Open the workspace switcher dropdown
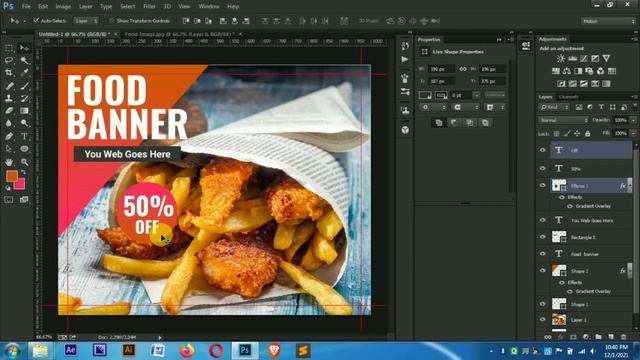The image size is (640, 360). pos(608,21)
